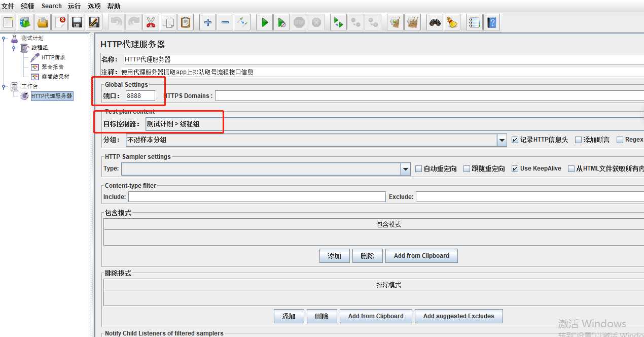The height and width of the screenshot is (337, 644).
Task: Click Add from Clipboard under 排除模式
Action: 376,316
